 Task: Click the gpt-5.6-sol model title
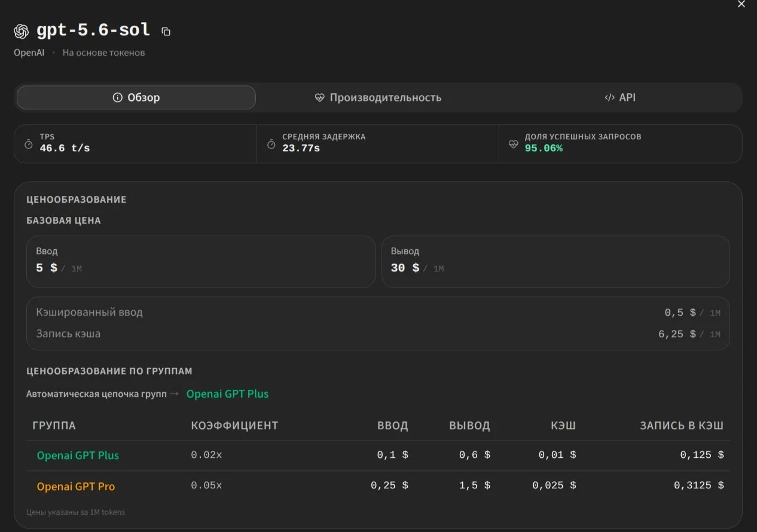point(93,30)
